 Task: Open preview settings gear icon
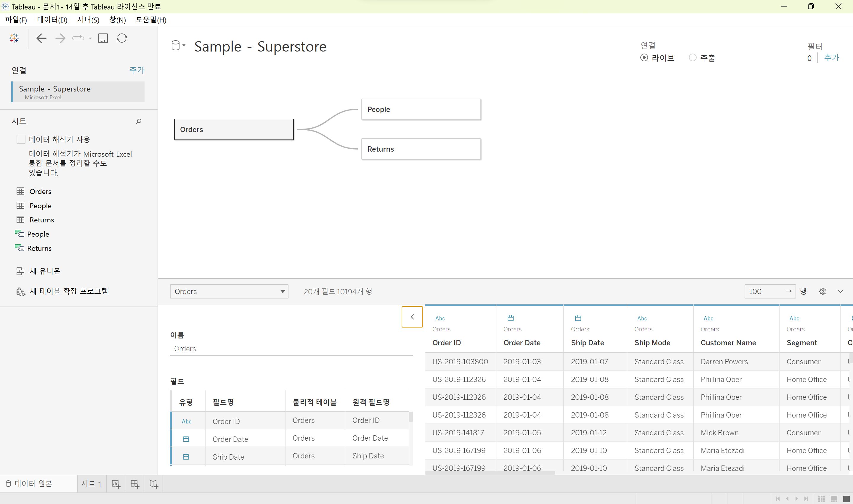point(823,291)
